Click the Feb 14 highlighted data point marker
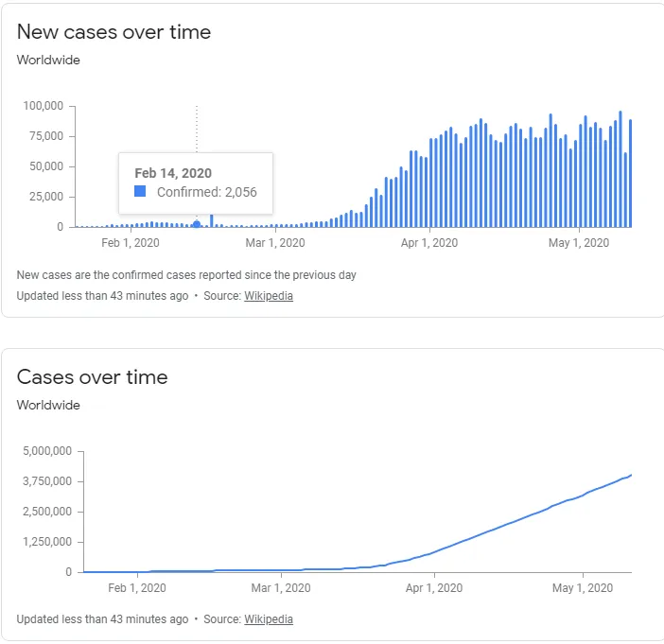This screenshot has width=664, height=644. tap(197, 224)
